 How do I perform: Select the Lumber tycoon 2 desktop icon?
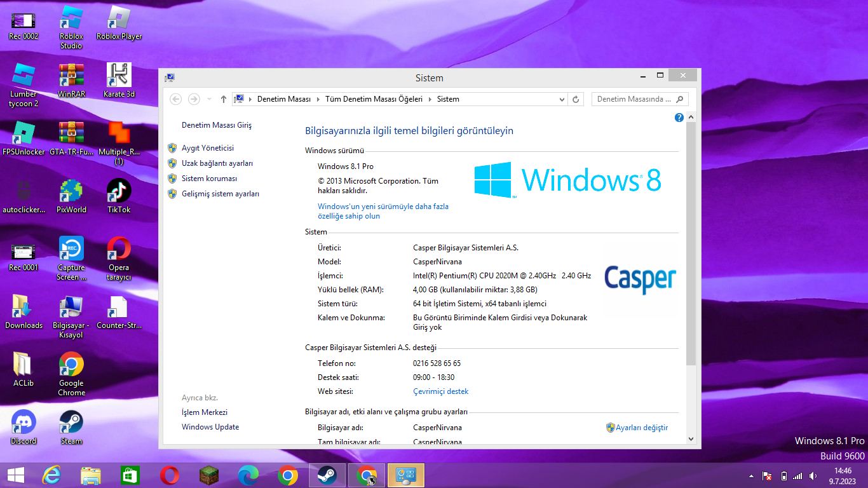(x=24, y=85)
